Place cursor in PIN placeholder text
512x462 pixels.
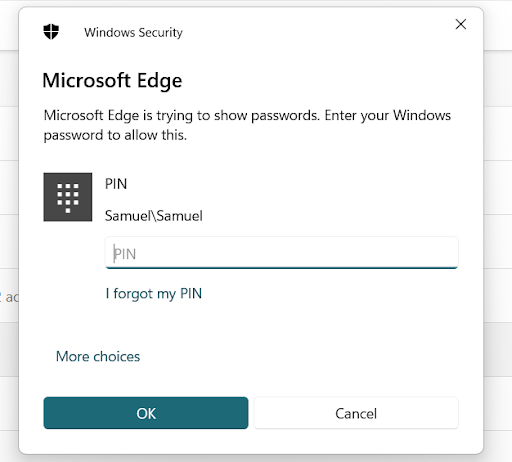[x=125, y=254]
